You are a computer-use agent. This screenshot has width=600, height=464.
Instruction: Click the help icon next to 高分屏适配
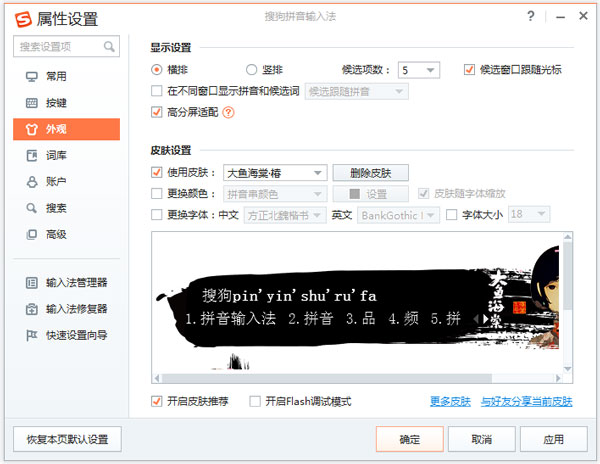pyautogui.click(x=228, y=112)
